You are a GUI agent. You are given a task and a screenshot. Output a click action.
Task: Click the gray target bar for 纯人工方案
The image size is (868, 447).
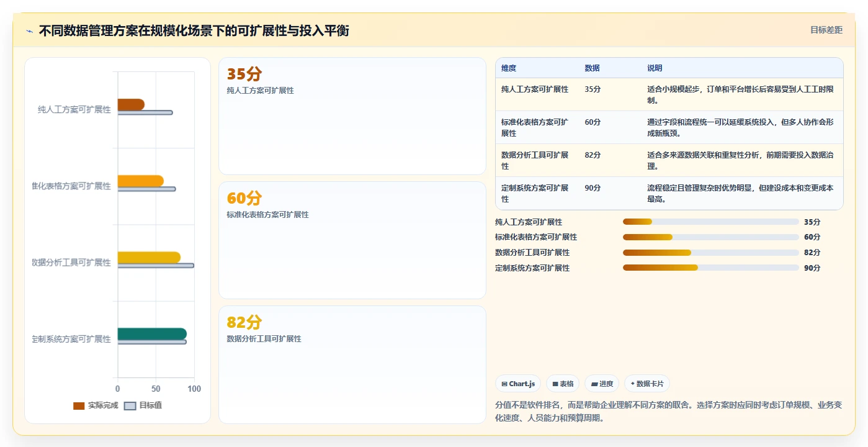(145, 112)
